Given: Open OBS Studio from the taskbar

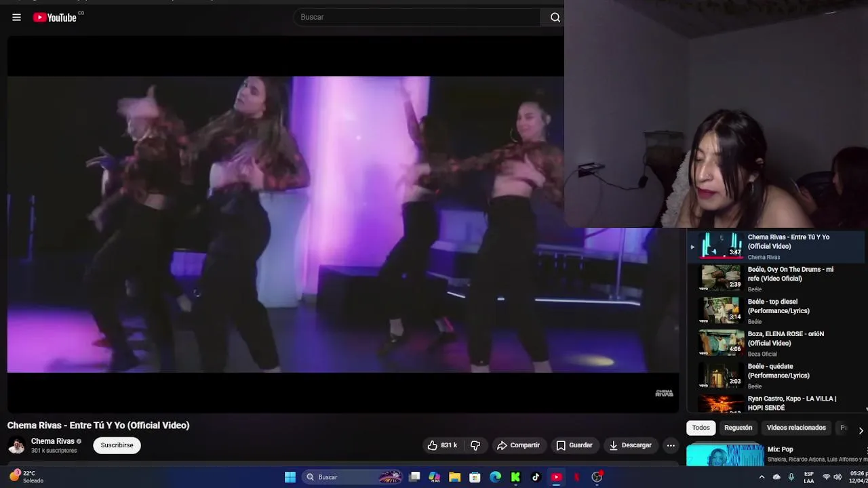Looking at the screenshot, I should [x=597, y=477].
